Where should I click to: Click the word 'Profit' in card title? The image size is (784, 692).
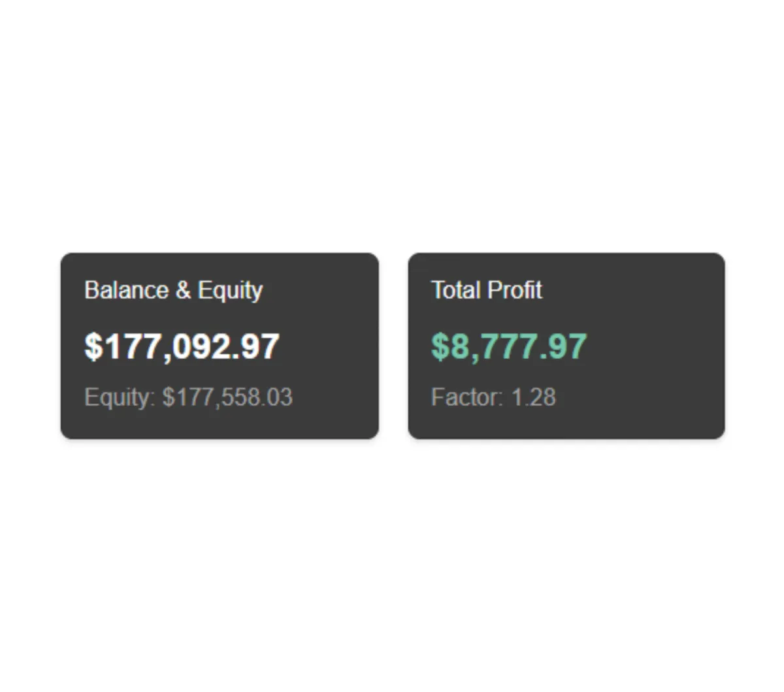click(515, 290)
